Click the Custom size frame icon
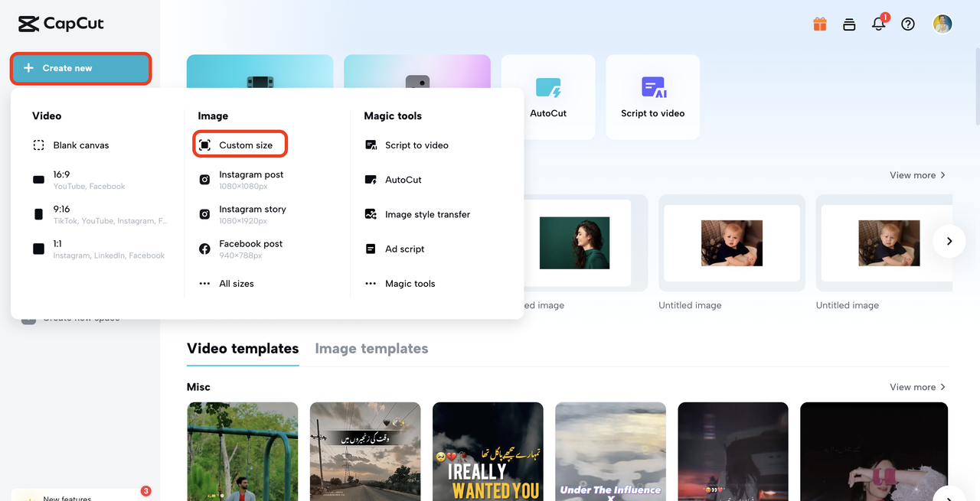Screen dimensions: 980x501 pos(204,145)
